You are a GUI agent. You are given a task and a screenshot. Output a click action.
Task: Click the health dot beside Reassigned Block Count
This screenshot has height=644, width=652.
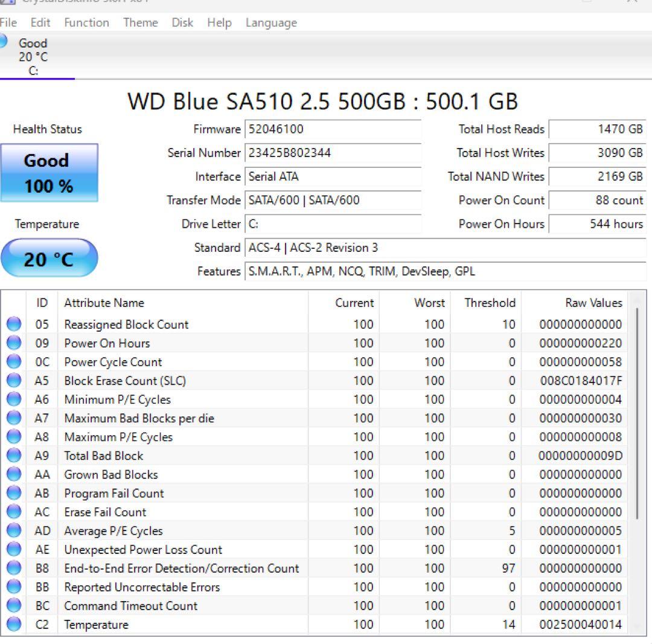click(13, 324)
